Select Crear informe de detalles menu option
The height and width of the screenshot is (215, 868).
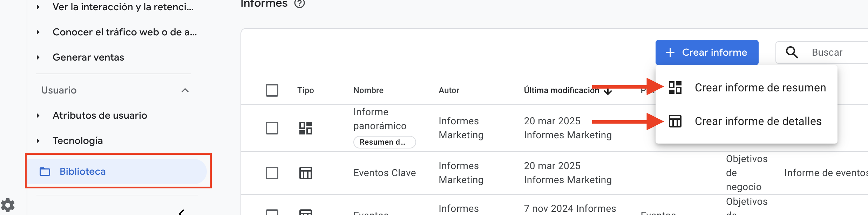[x=758, y=121]
